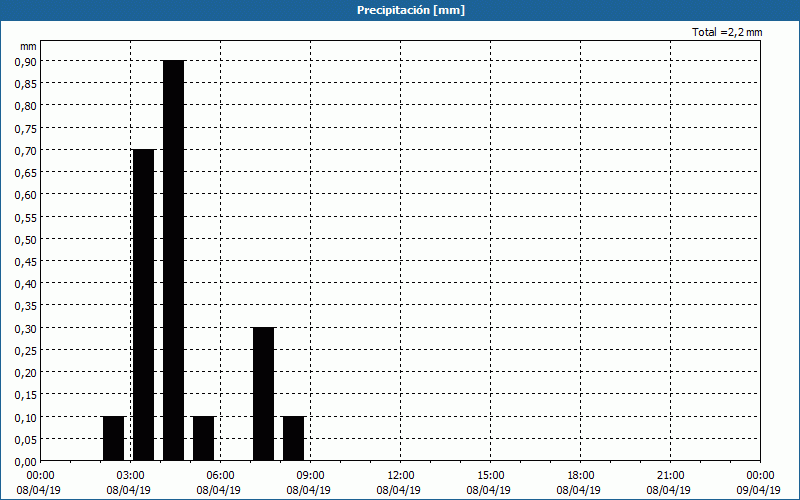This screenshot has height=500, width=800.
Task: Select the 0,90 y-axis value
Action: tap(26, 61)
